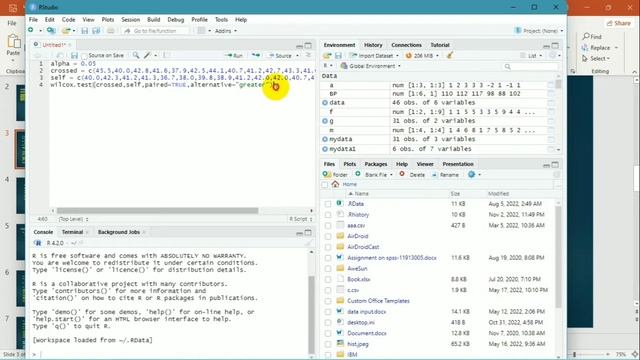Open the 206 MiB memory usage dropdown
The image size is (640, 360).
pyautogui.click(x=422, y=56)
